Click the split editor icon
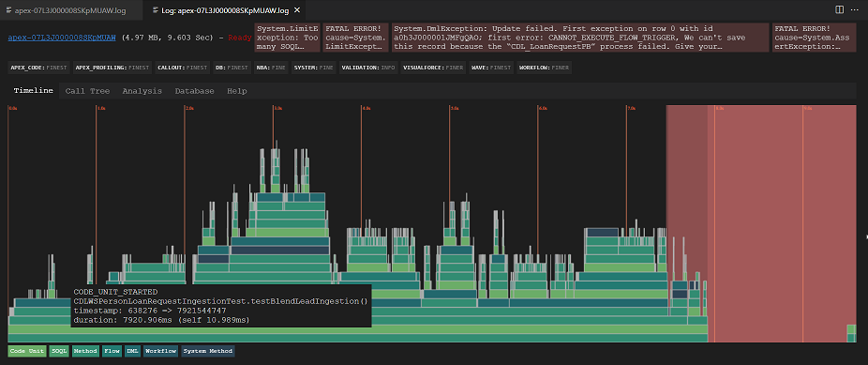 (839, 9)
